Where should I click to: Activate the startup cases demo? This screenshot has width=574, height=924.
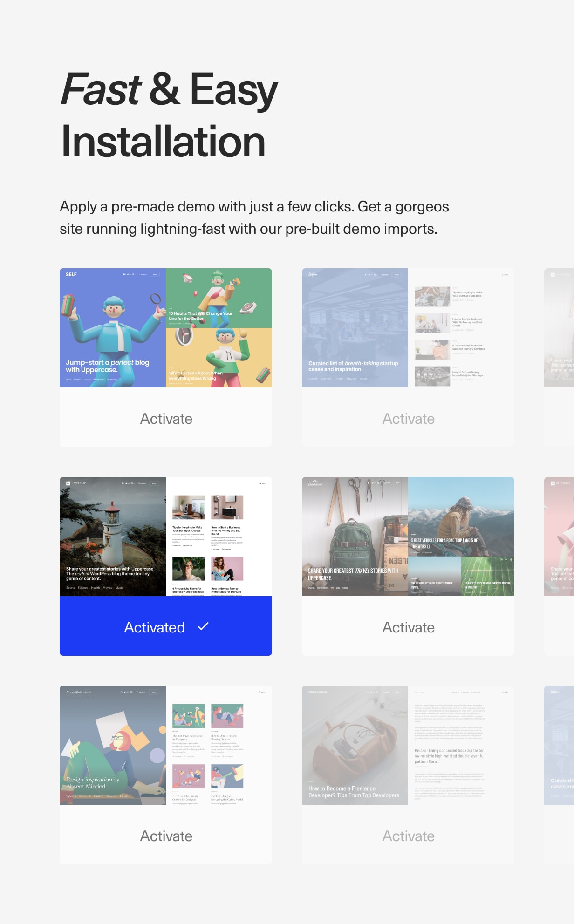tap(408, 419)
